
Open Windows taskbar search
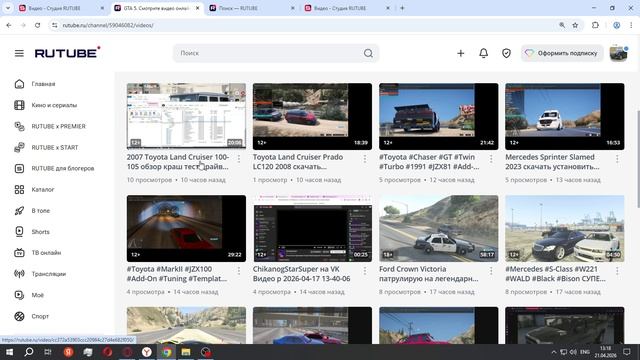(x=29, y=352)
